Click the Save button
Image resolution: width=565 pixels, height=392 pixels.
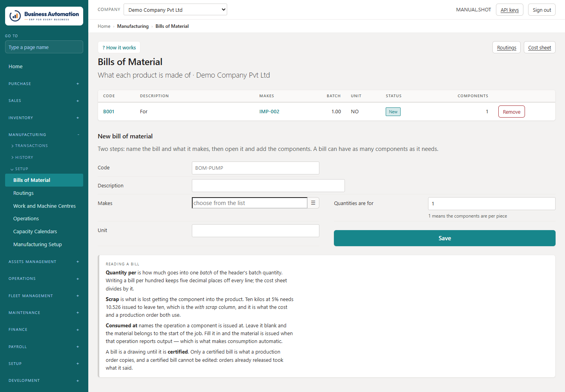click(x=445, y=238)
